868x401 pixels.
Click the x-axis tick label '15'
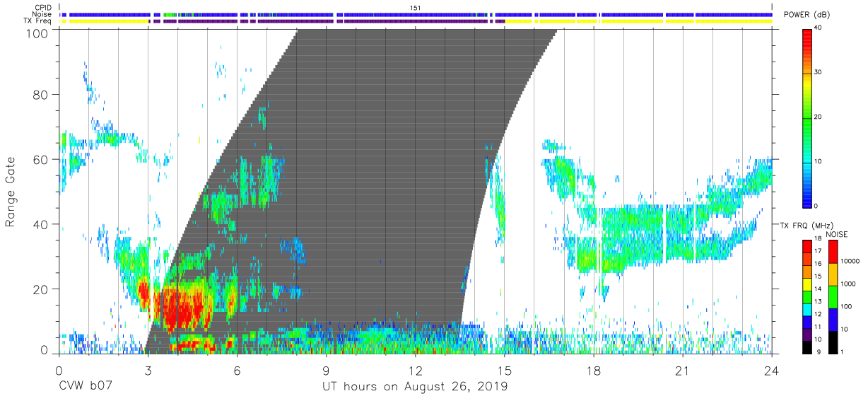[505, 371]
